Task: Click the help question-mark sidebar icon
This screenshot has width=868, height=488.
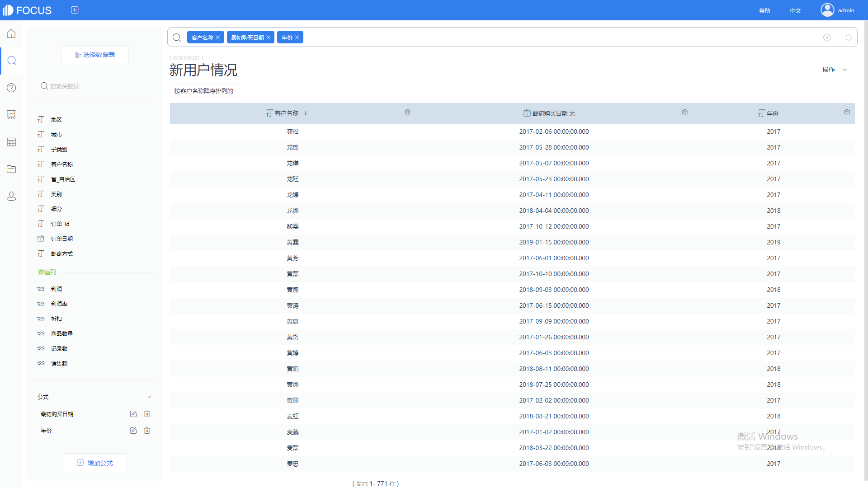Action: (x=11, y=88)
